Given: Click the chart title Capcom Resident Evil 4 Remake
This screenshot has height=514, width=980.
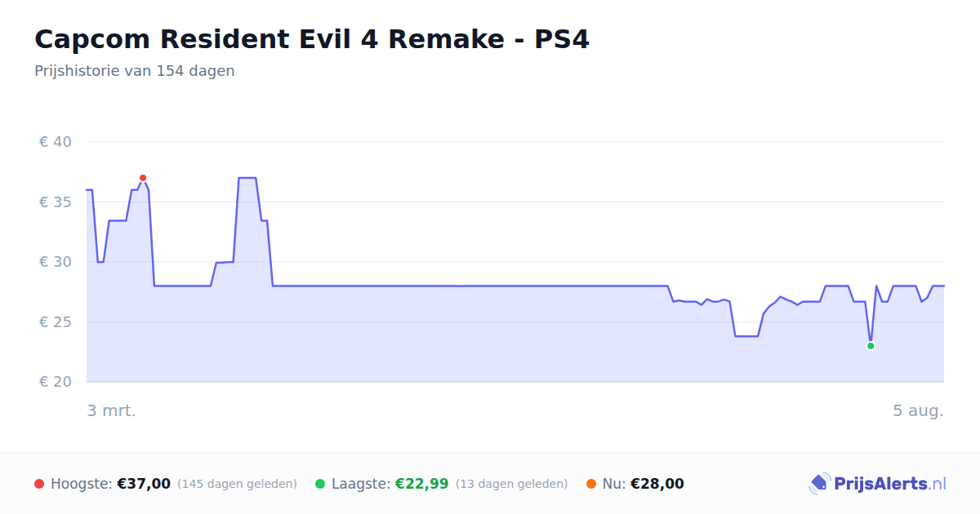Looking at the screenshot, I should click(x=312, y=39).
